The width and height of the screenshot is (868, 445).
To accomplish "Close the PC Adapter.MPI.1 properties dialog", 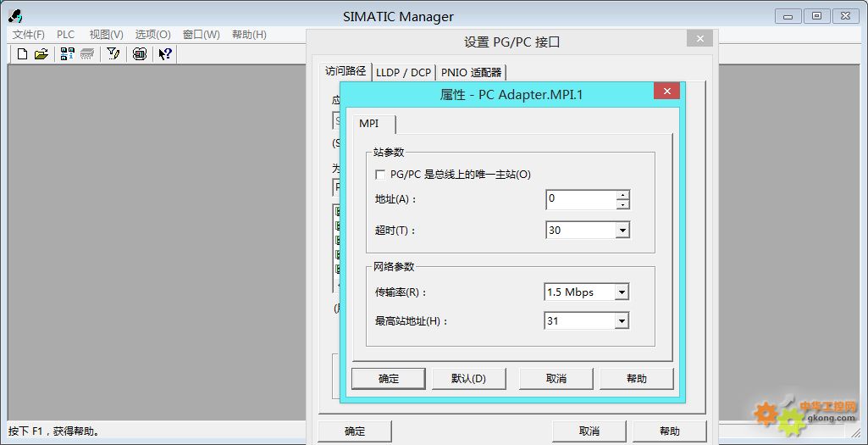I will coord(666,92).
